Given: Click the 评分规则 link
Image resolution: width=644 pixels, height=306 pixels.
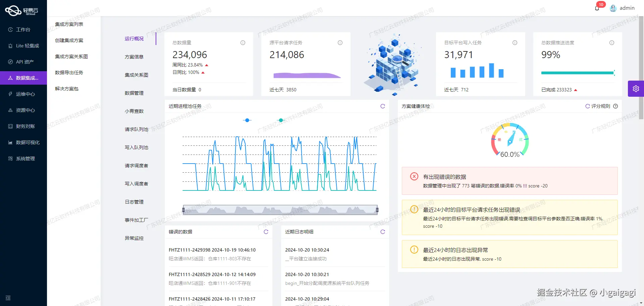Looking at the screenshot, I should click(x=600, y=106).
